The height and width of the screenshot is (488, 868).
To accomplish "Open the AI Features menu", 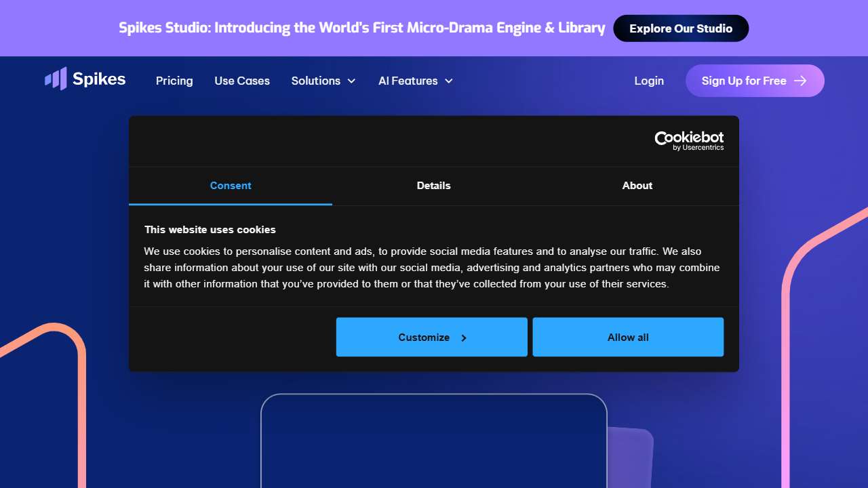I will (x=408, y=81).
